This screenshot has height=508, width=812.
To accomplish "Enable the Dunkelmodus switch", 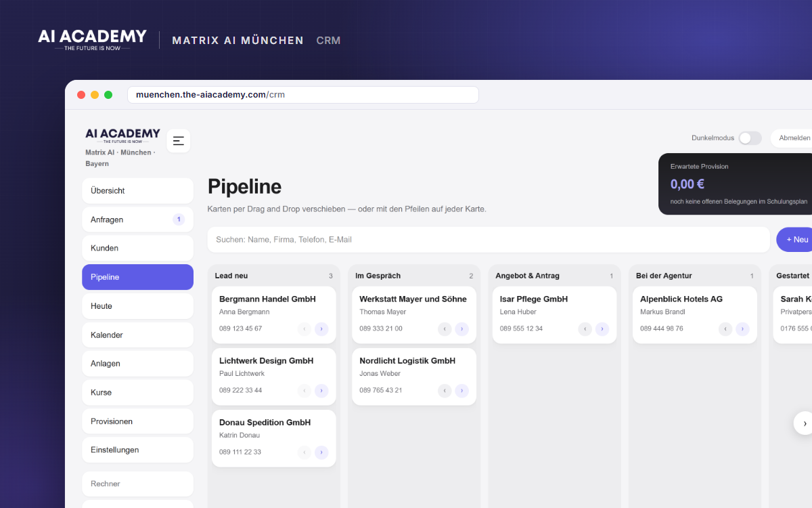I will tap(750, 138).
